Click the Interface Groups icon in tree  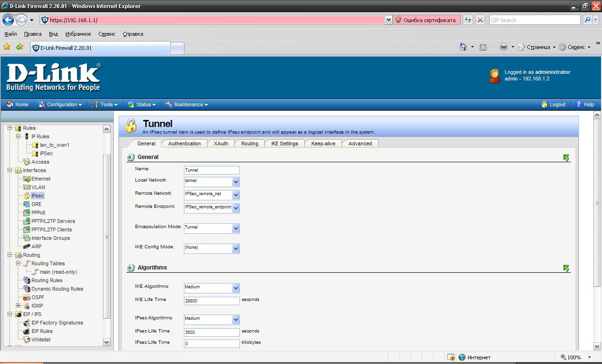click(x=27, y=238)
